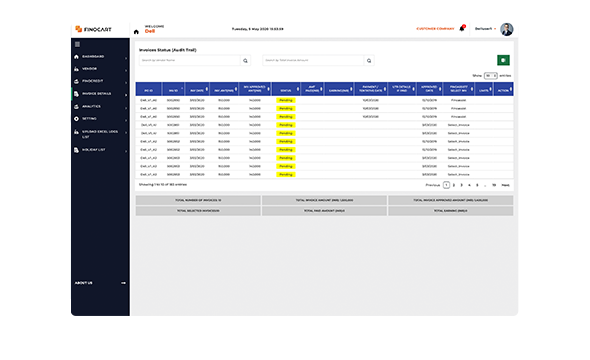Focus the Search by Vendor Name field
The width and height of the screenshot is (590, 360).
(x=190, y=61)
